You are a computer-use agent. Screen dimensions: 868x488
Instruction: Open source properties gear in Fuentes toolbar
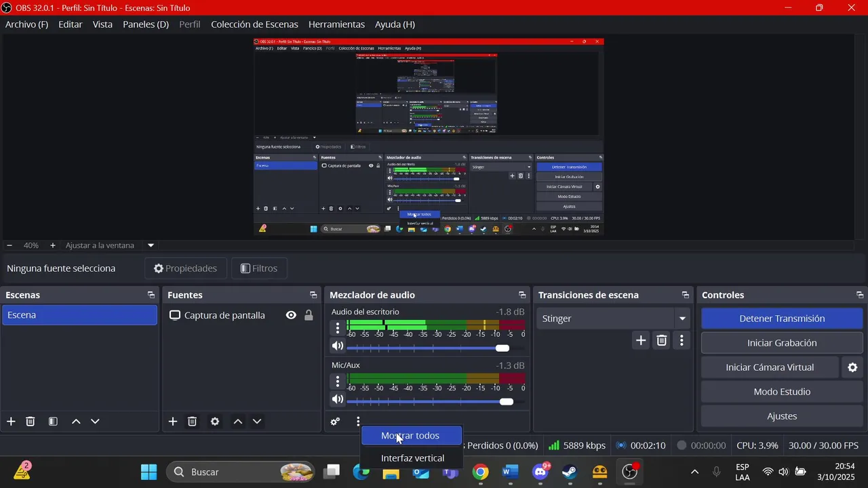[x=215, y=422]
